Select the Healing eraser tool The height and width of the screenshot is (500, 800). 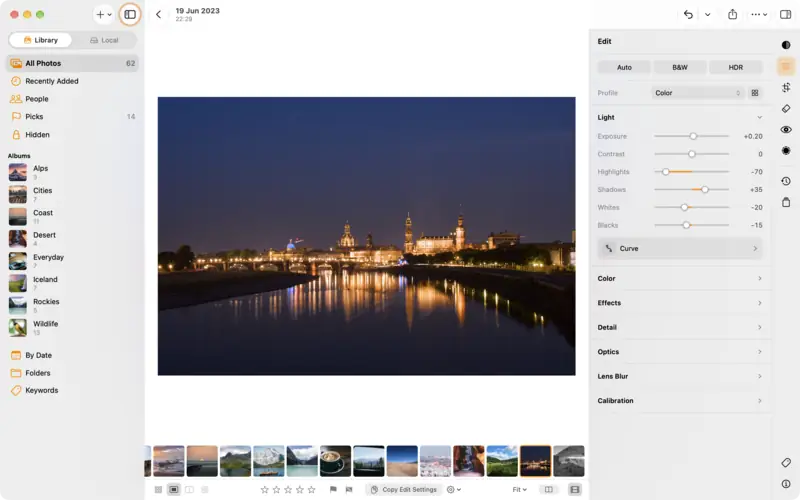786,109
